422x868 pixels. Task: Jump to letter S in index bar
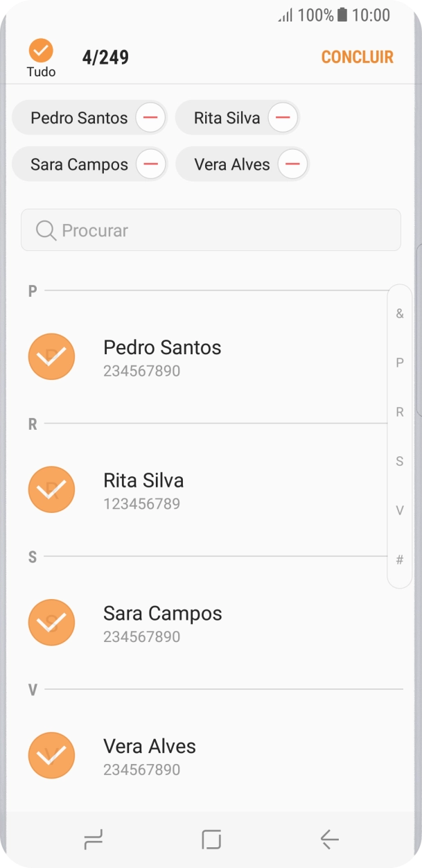[400, 462]
